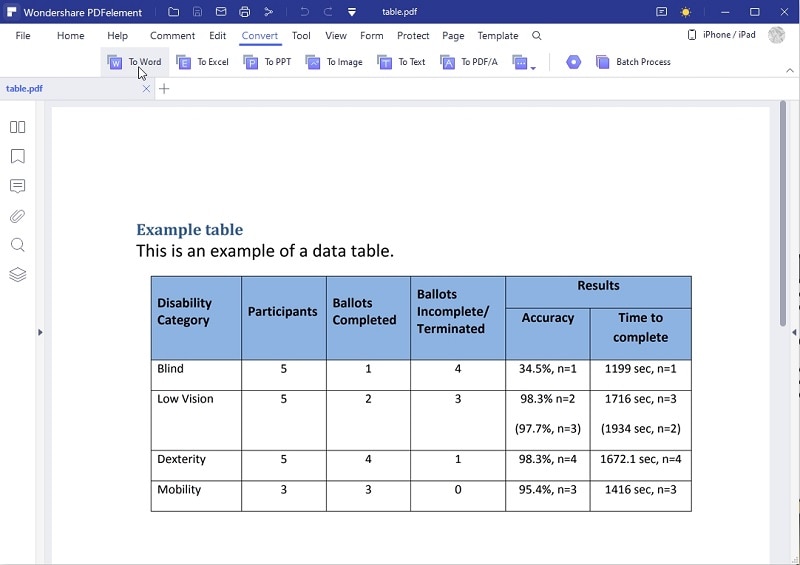
Task: Open the Protect menu
Action: 413,36
